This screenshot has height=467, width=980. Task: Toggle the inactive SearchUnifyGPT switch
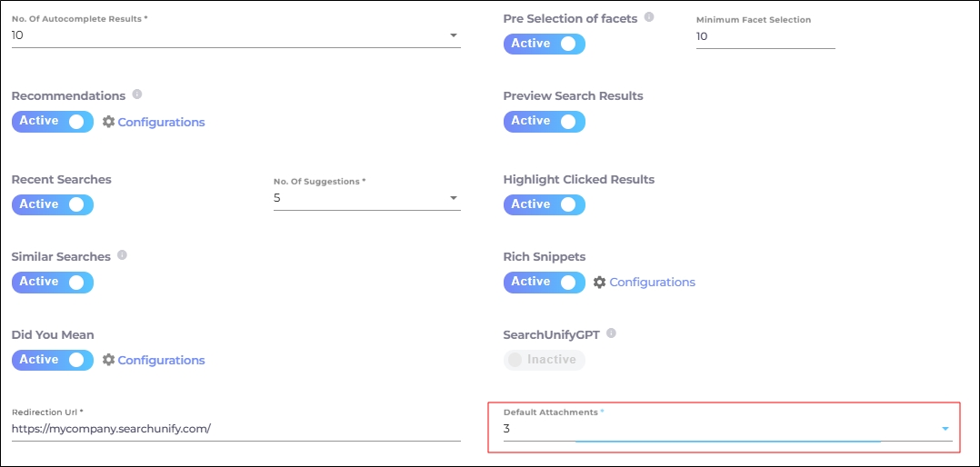544,360
